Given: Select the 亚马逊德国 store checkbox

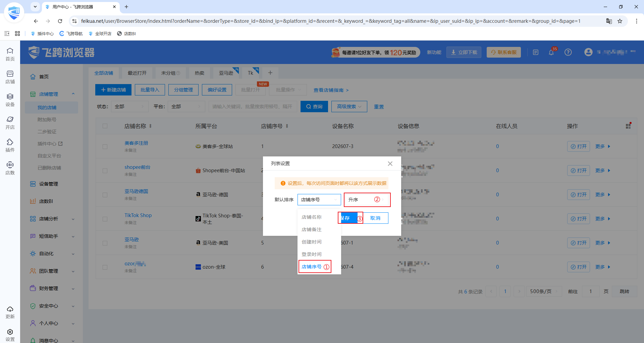Looking at the screenshot, I should (x=105, y=195).
